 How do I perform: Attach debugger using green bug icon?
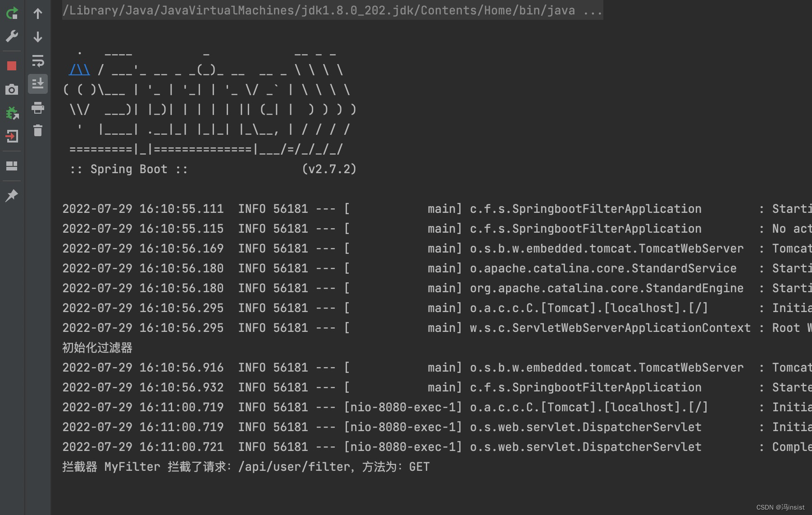12,113
